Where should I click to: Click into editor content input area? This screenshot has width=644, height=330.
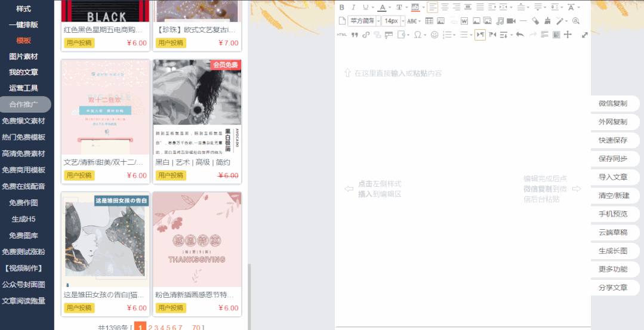click(463, 185)
